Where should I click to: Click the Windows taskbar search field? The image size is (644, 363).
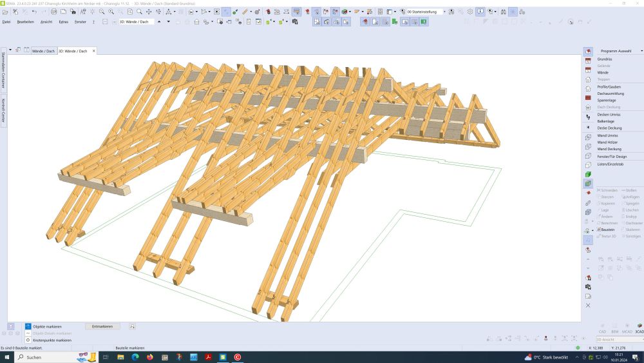coord(46,357)
